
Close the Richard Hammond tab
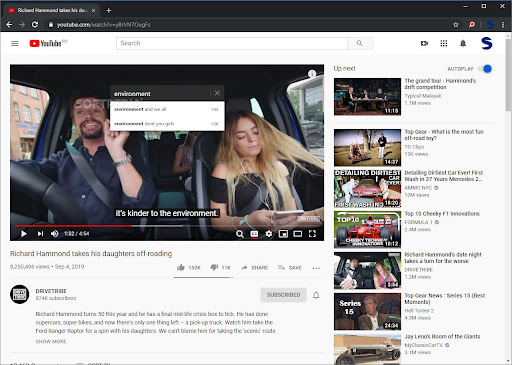click(94, 10)
